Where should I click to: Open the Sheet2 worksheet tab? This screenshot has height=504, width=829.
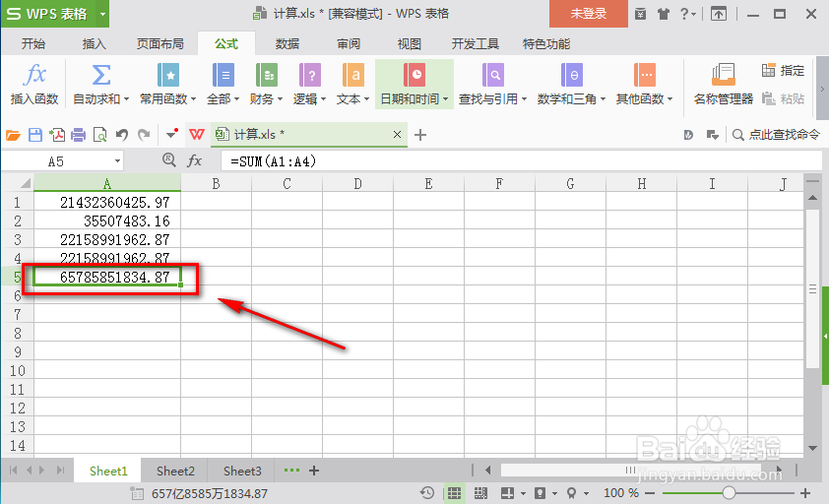click(x=175, y=471)
